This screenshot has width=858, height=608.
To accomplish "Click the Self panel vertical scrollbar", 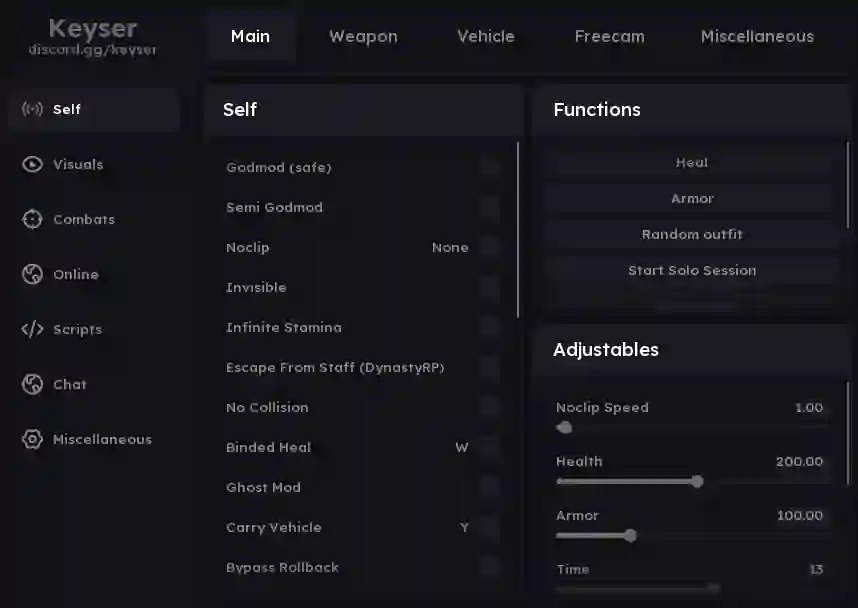I will 518,230.
